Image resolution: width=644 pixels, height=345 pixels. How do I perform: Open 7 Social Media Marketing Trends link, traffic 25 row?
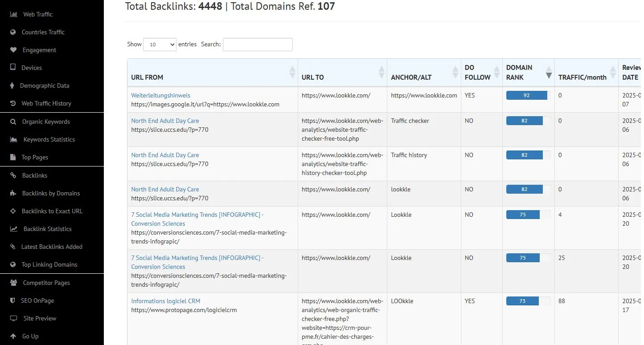(197, 262)
